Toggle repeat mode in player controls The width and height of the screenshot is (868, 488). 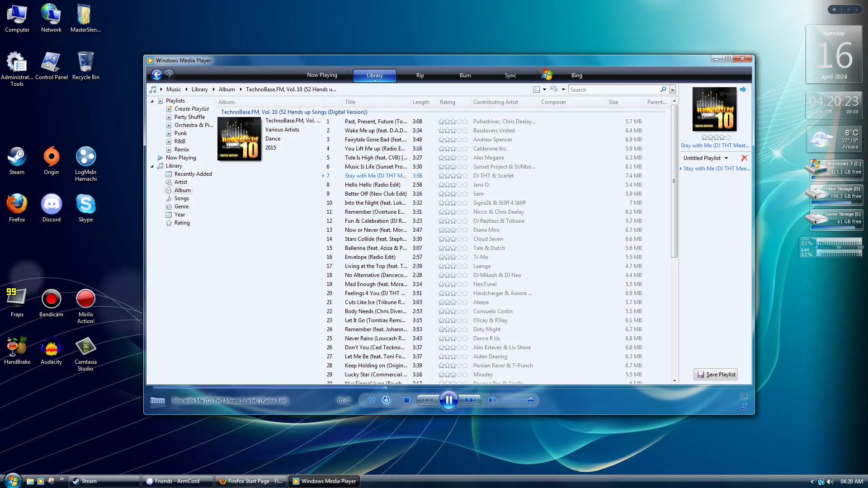click(x=386, y=400)
